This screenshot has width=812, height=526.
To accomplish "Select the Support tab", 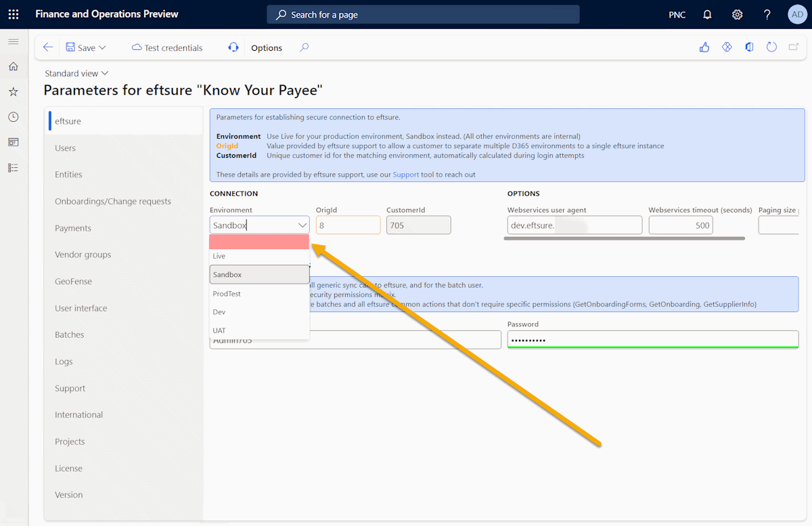I will tap(124, 389).
